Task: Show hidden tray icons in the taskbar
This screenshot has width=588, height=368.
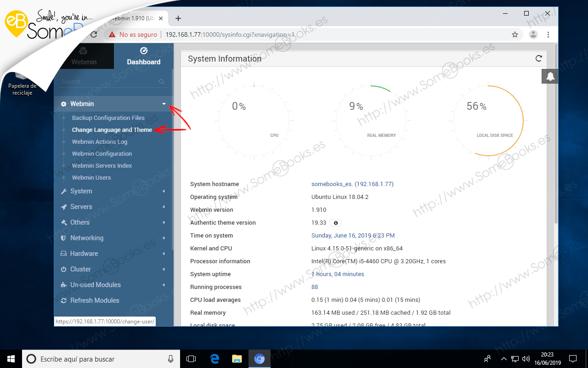Action: point(504,359)
